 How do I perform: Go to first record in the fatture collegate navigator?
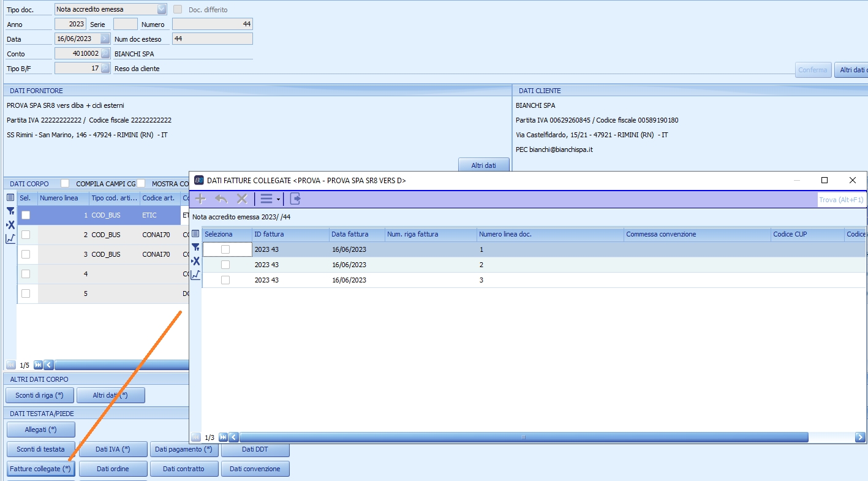click(196, 437)
